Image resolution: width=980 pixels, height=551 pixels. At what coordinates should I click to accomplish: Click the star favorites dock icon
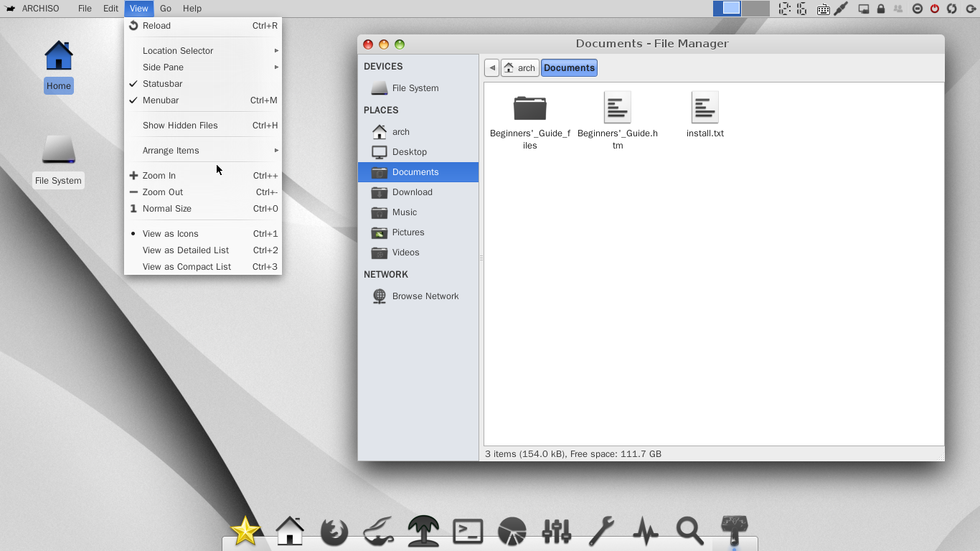245,532
